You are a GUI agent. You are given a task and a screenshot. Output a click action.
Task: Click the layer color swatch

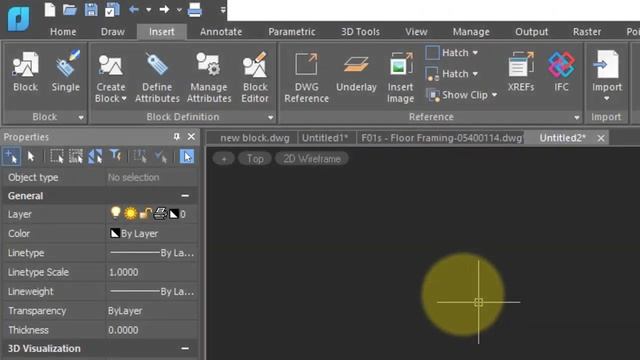pos(174,214)
